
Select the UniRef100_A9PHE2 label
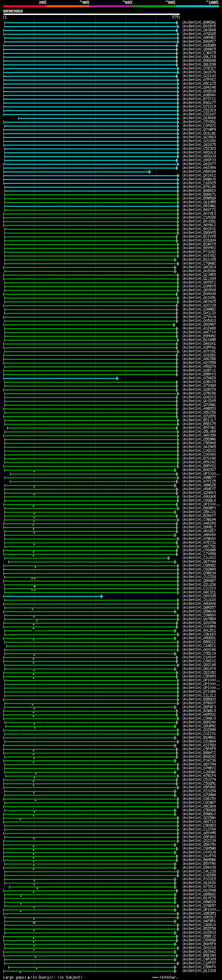point(199,38)
